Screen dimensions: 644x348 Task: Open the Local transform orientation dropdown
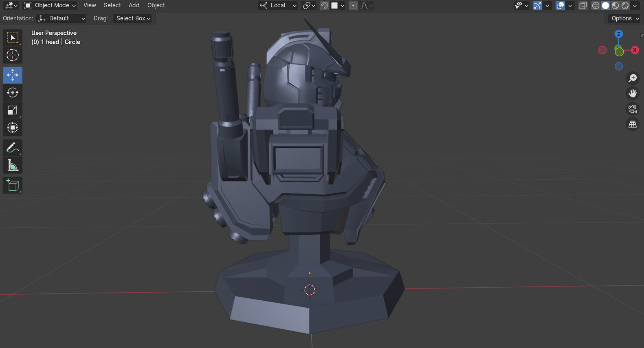tap(278, 5)
